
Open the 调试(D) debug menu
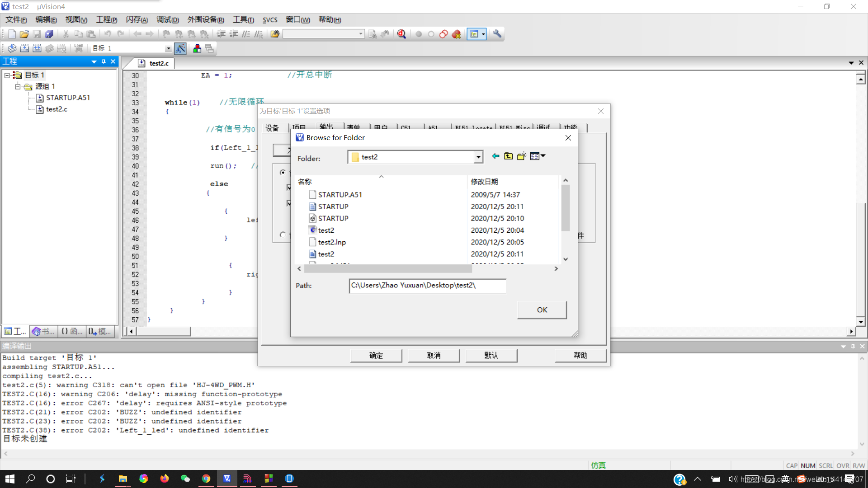point(167,19)
